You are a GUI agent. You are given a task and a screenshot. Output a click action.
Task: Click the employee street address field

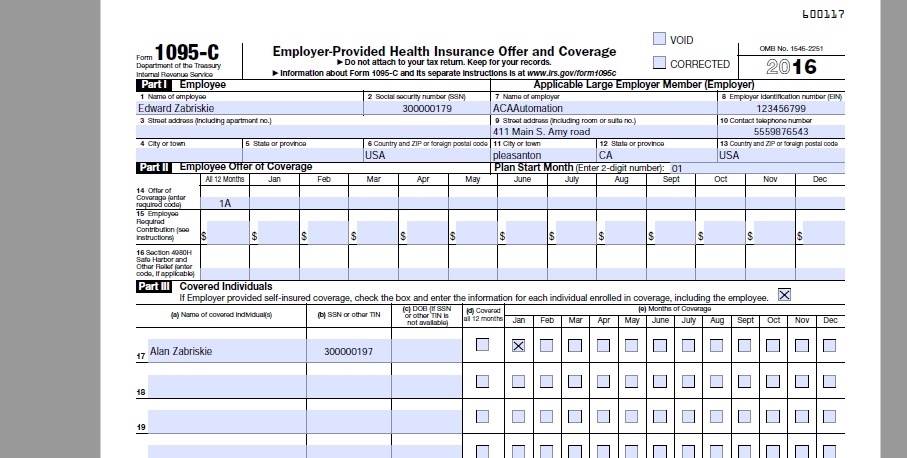click(313, 131)
